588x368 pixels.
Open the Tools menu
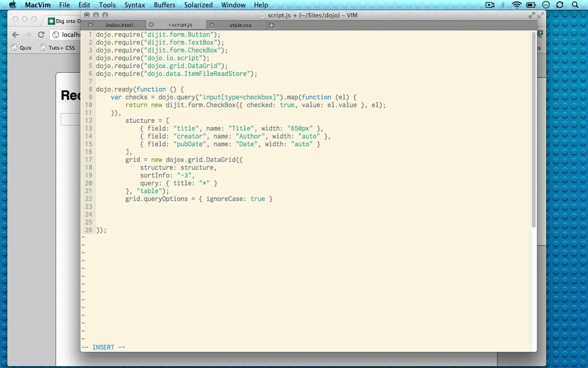107,5
